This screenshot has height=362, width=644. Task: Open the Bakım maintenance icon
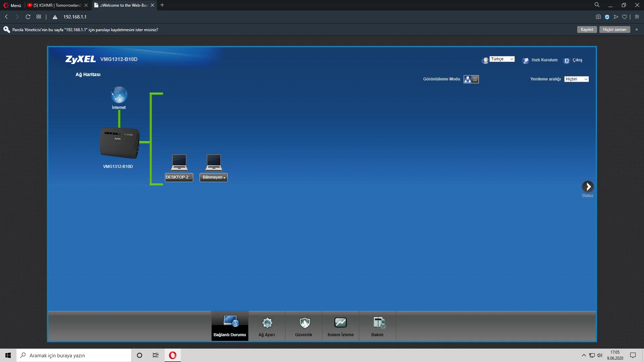tap(379, 323)
